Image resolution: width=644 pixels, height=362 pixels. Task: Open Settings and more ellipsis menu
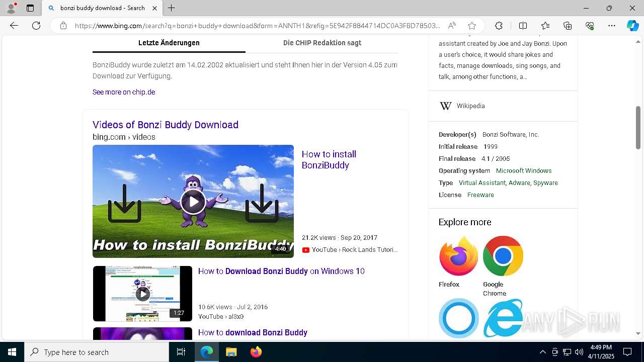[x=612, y=26]
